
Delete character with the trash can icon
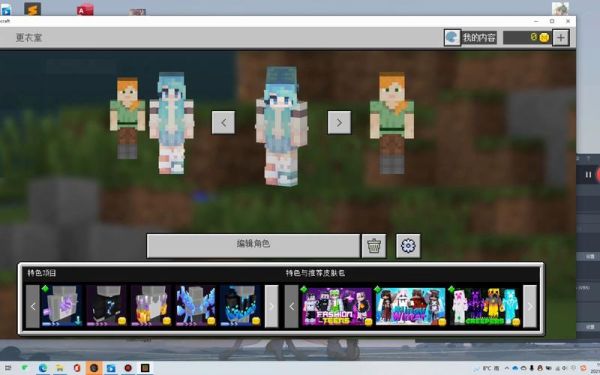tap(374, 246)
